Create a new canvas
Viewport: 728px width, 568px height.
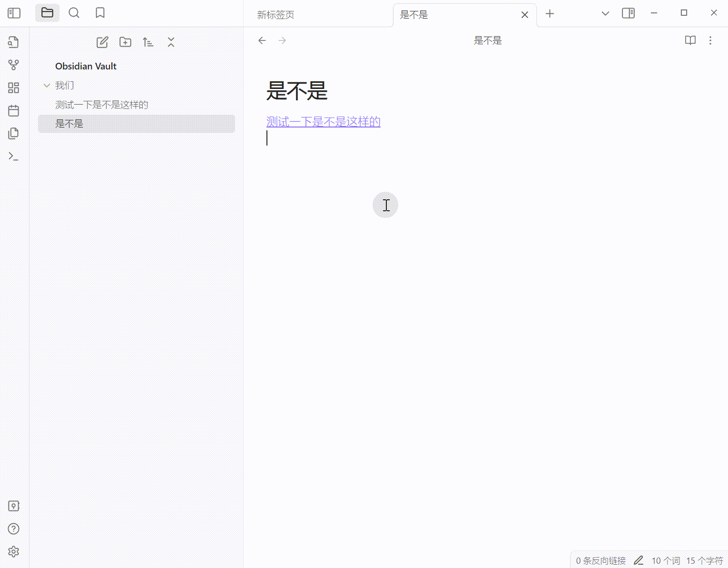[13, 88]
